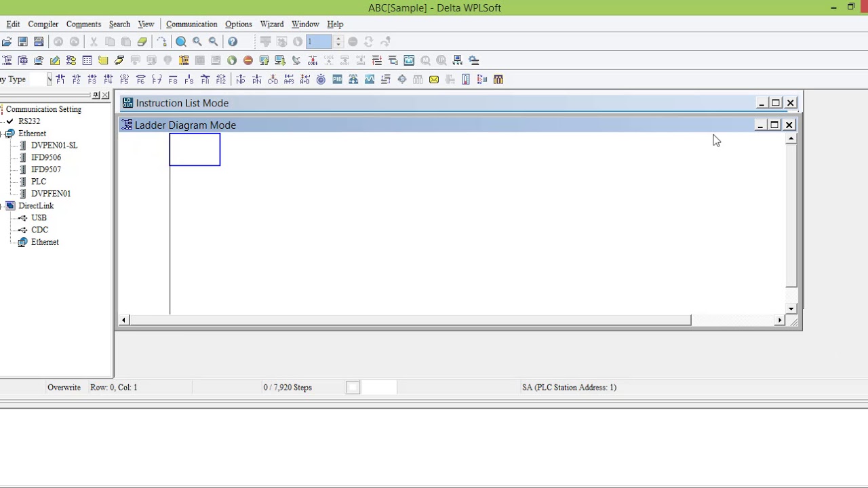
Task: Insert the F9 vertical line
Action: tap(189, 79)
